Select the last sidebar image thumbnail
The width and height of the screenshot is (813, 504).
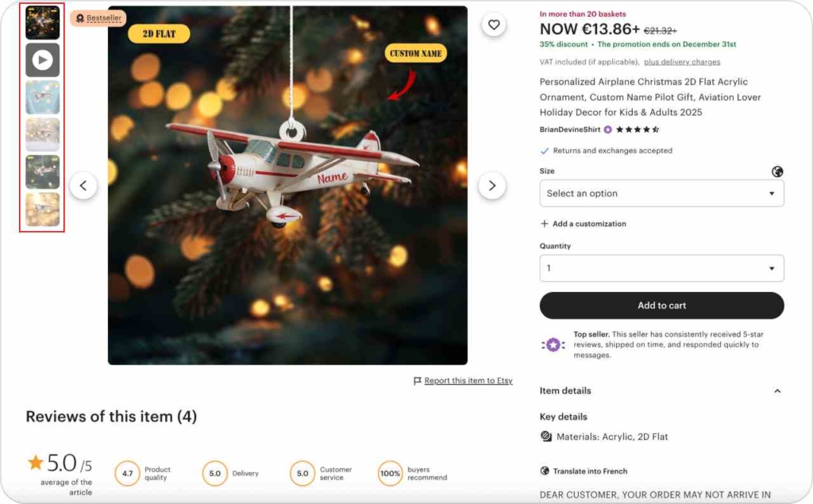41,210
